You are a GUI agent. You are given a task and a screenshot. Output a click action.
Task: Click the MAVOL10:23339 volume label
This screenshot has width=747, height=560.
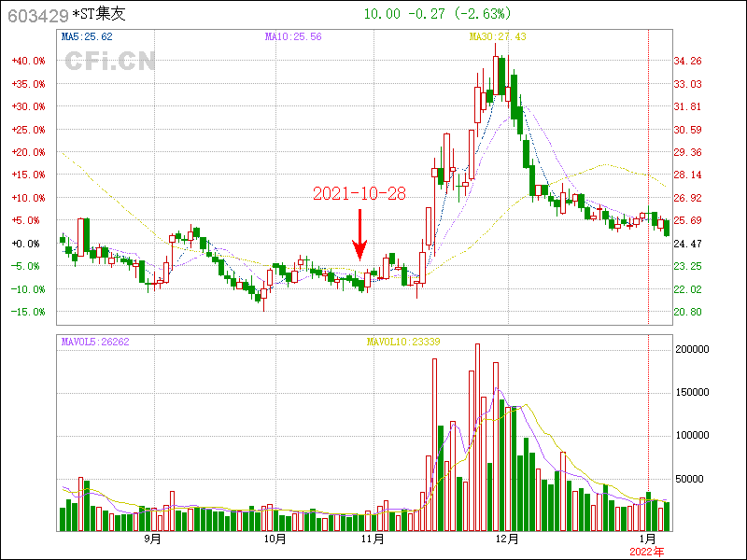[x=403, y=342]
